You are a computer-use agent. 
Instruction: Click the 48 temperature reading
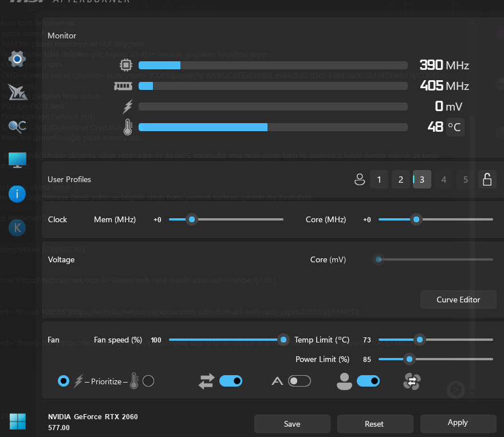[x=435, y=127]
